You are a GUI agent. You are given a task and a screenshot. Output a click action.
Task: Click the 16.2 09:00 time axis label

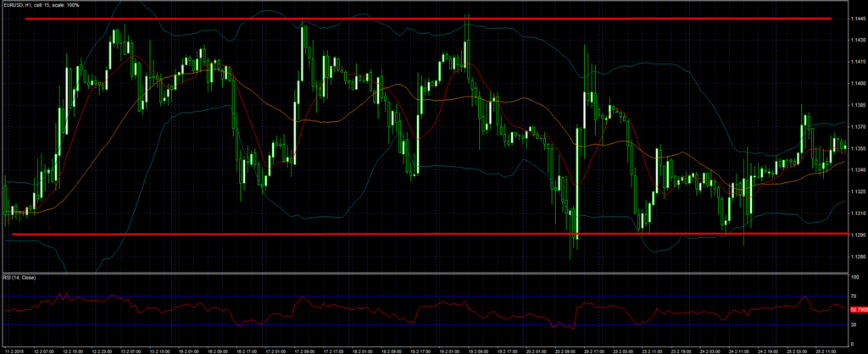pos(217,351)
